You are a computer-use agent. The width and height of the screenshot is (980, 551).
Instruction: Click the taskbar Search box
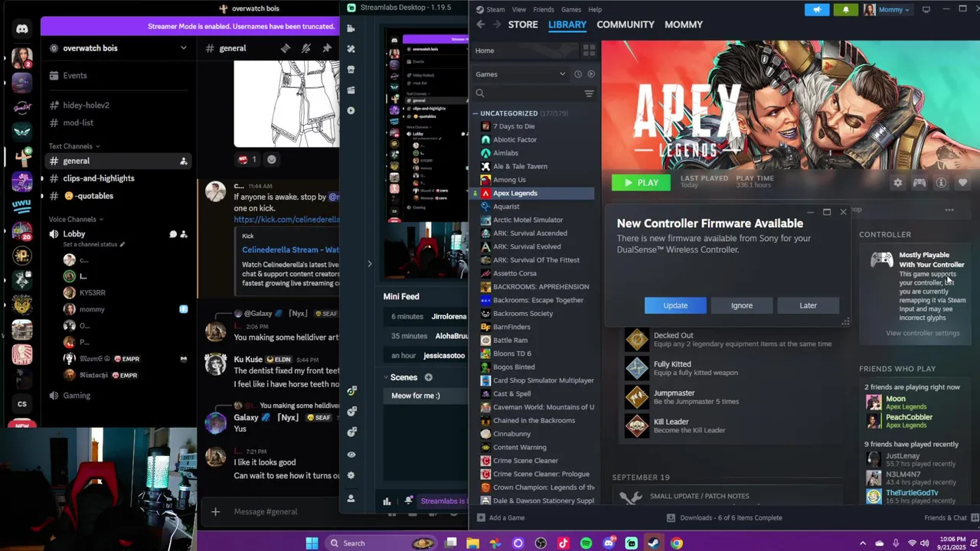coord(381,543)
